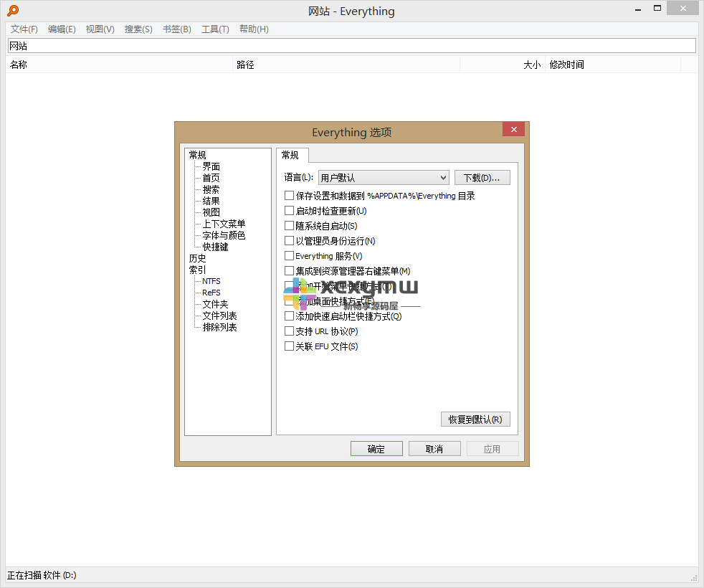Toggle 随系统自启动 option
Viewport: 704px width, 588px height.
[x=290, y=226]
